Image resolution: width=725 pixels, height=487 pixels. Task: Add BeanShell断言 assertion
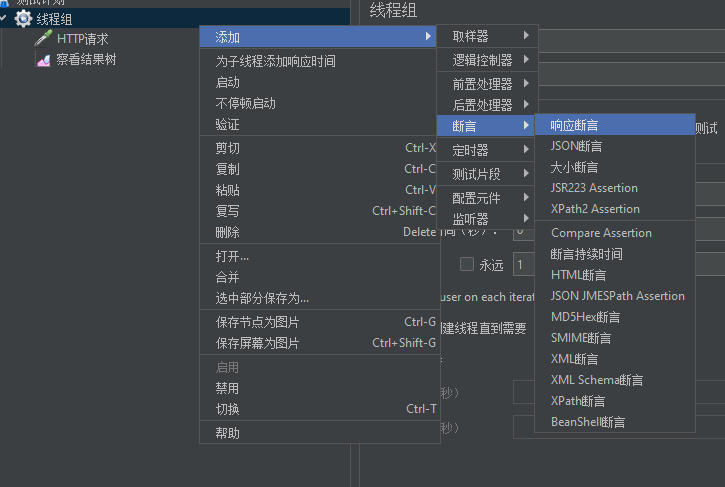[615, 422]
